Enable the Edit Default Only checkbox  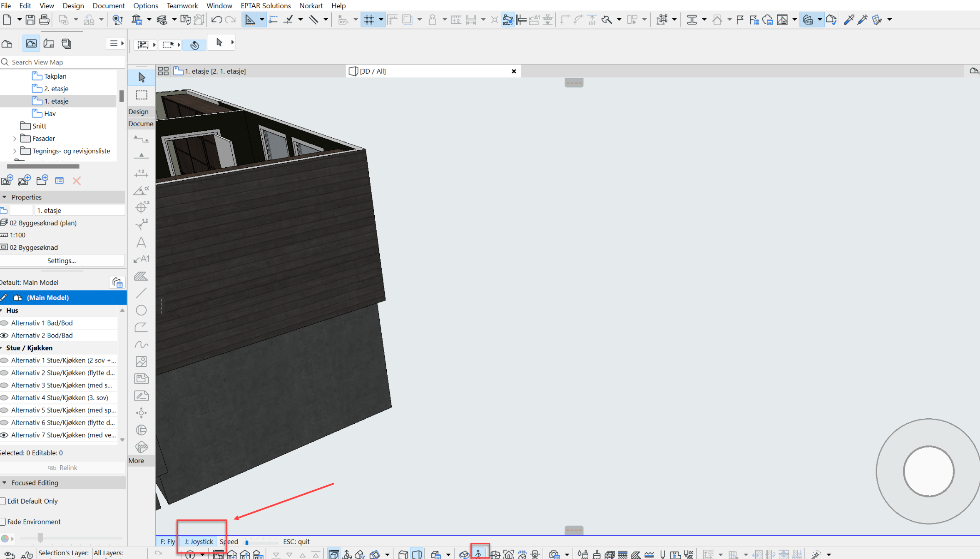coord(3,501)
